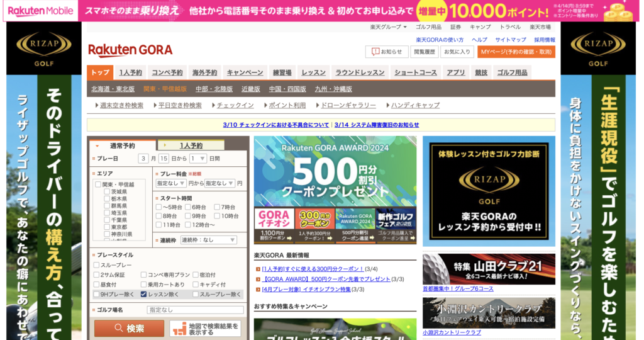Open the 競技 tab
The image size is (644, 340).
[x=481, y=72]
